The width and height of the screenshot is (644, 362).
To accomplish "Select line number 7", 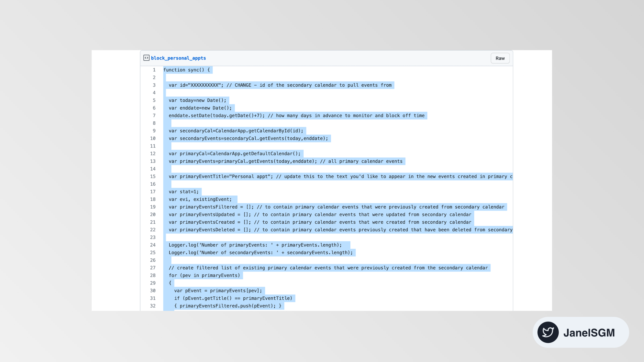I will click(x=154, y=116).
